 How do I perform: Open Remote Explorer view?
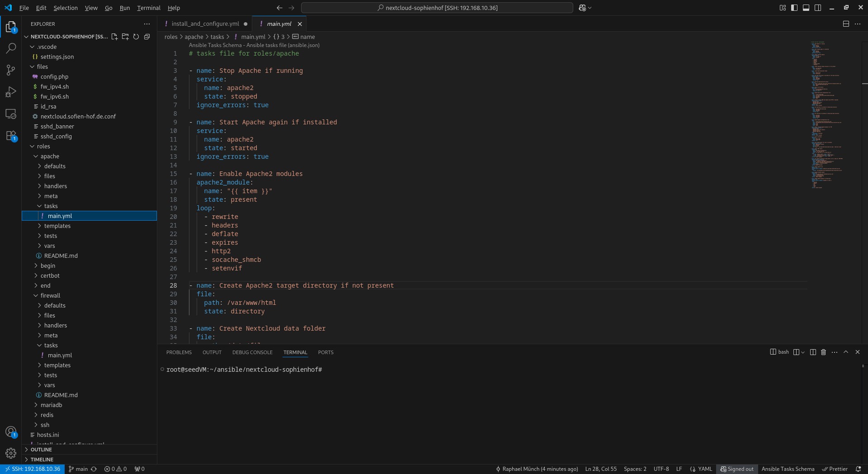[x=11, y=114]
